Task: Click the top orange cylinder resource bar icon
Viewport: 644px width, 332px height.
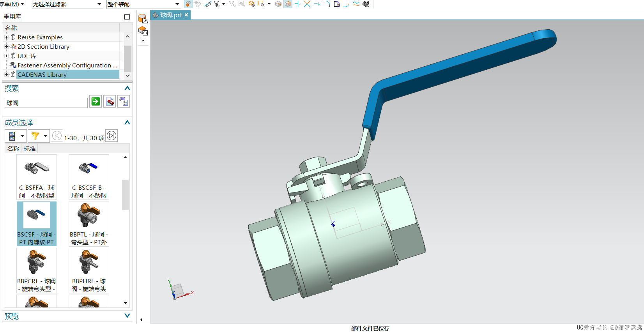Action: pos(143,18)
